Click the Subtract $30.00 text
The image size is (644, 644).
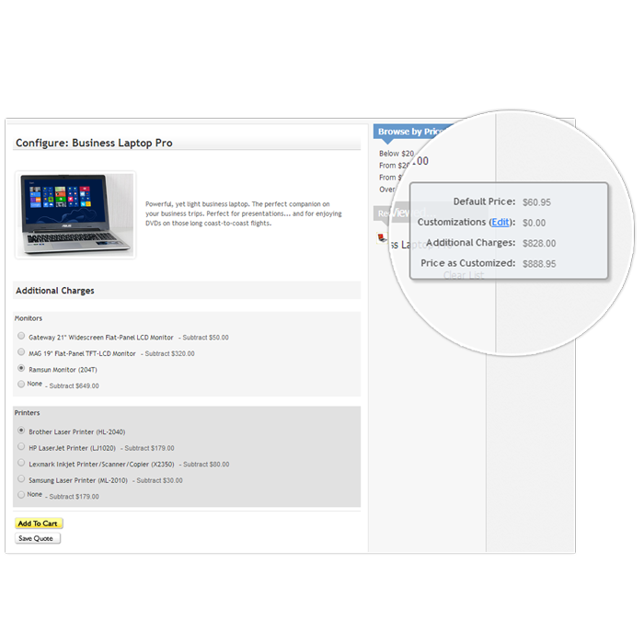tap(159, 480)
